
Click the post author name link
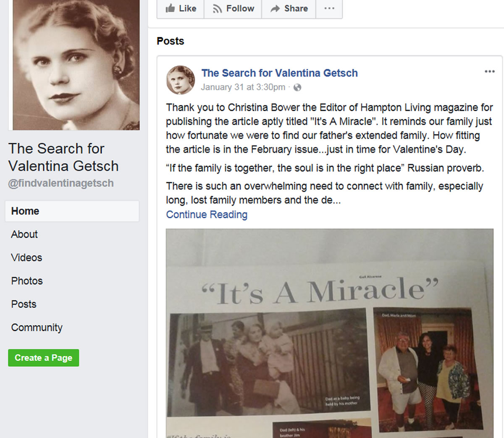(x=279, y=73)
